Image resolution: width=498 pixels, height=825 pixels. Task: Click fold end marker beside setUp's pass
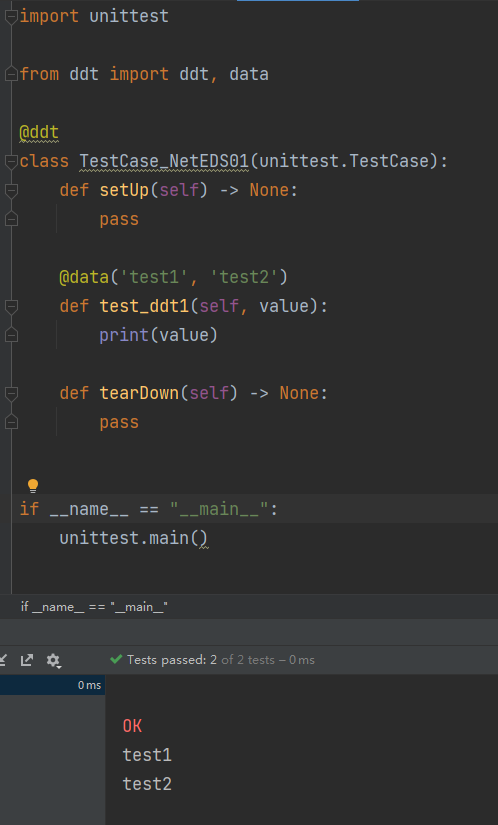point(11,219)
